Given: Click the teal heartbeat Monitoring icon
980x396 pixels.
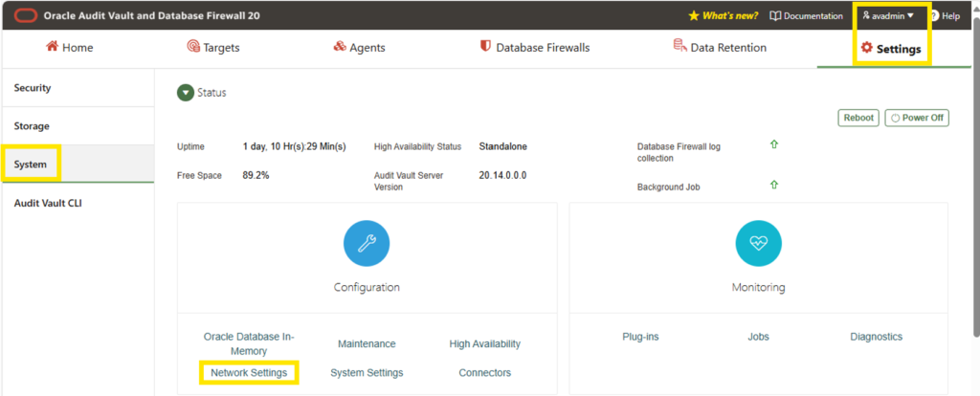Looking at the screenshot, I should coord(758,243).
